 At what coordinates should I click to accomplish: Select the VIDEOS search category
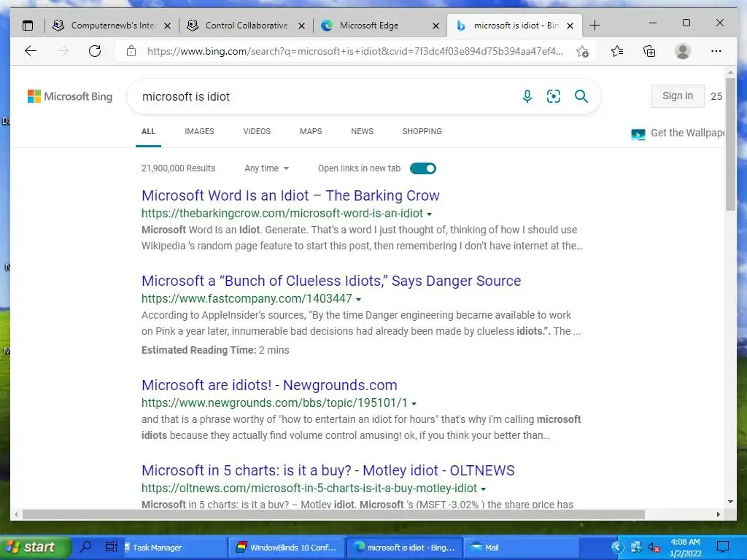pos(257,131)
